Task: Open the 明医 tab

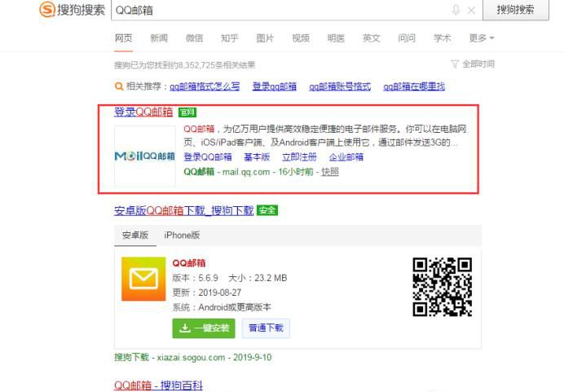Action: [336, 37]
